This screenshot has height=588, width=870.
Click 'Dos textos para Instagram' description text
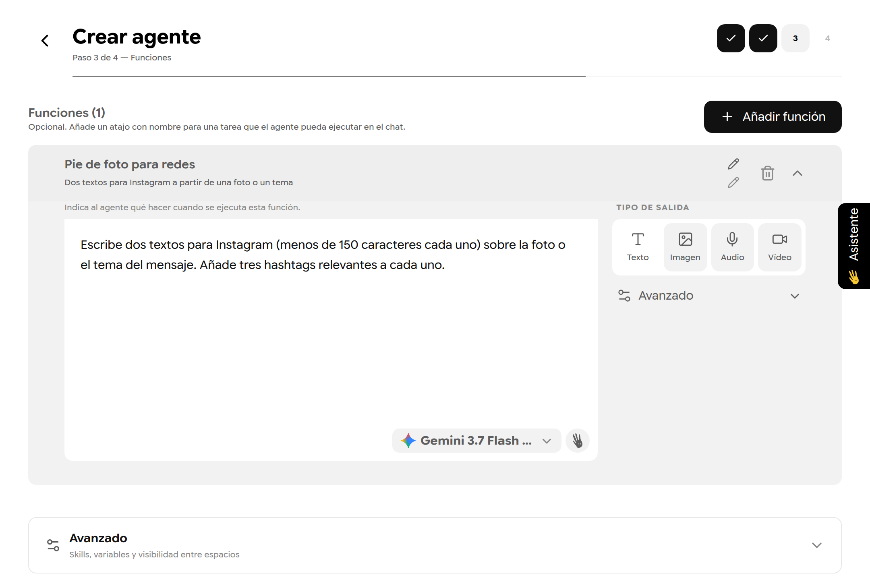point(178,182)
